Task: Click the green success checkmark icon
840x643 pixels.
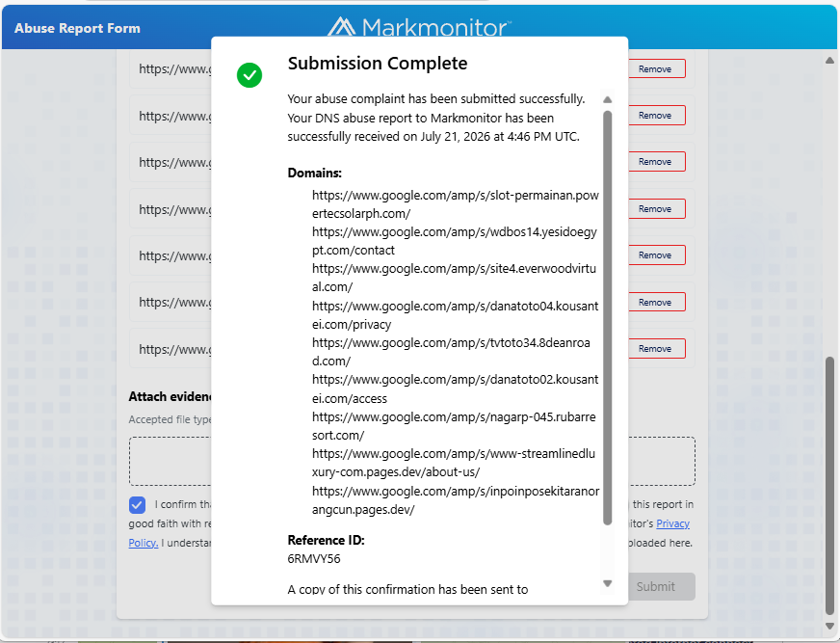Action: (x=249, y=75)
